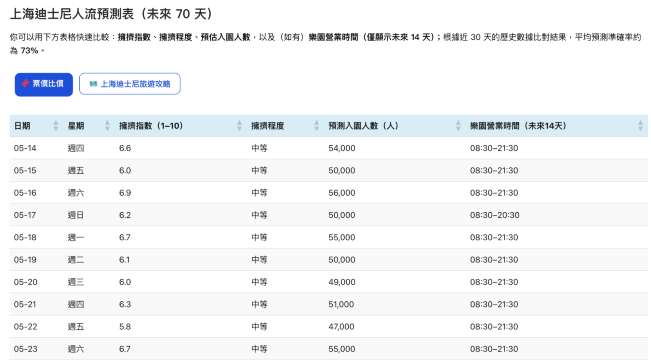The width and height of the screenshot is (651, 360).
Task: Click the 週日 weekday cell
Action: (76, 215)
